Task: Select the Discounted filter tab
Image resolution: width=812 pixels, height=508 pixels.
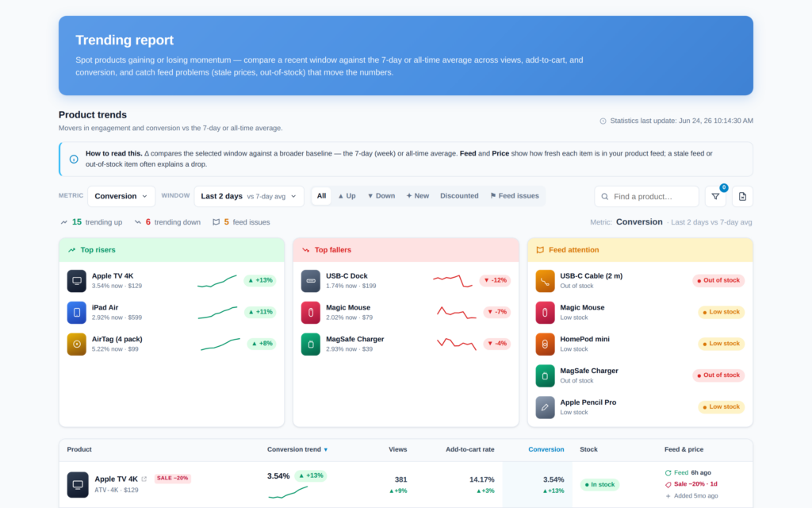Action: (459, 196)
